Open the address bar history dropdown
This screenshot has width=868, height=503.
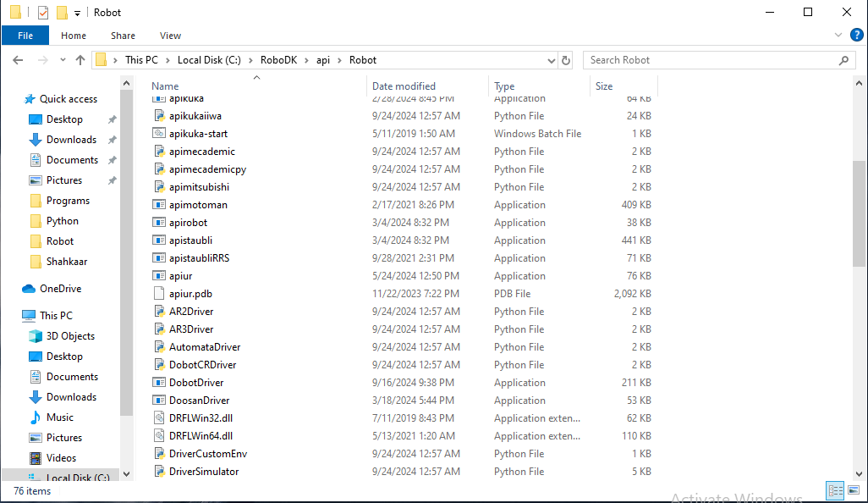click(x=551, y=60)
